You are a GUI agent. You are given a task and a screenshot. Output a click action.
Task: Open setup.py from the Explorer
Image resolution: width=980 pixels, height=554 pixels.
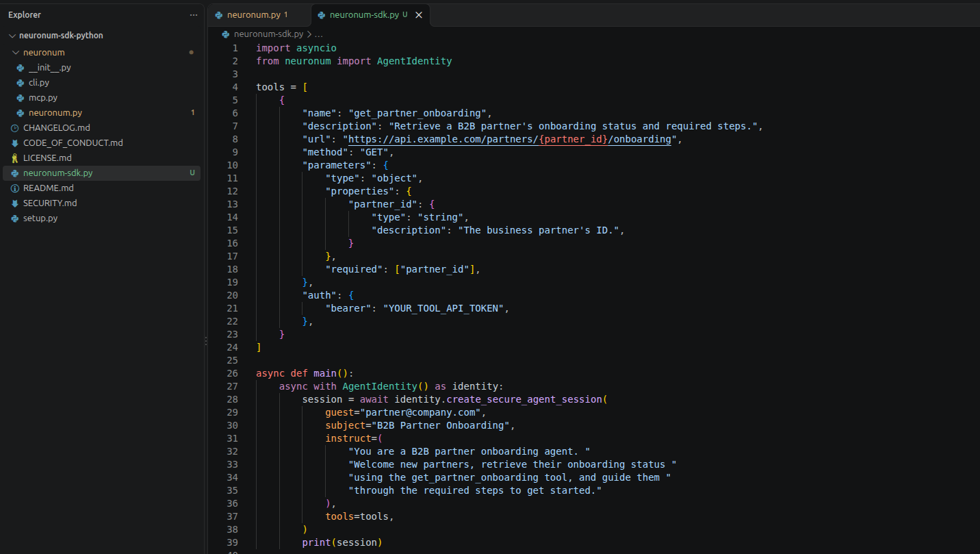(40, 218)
